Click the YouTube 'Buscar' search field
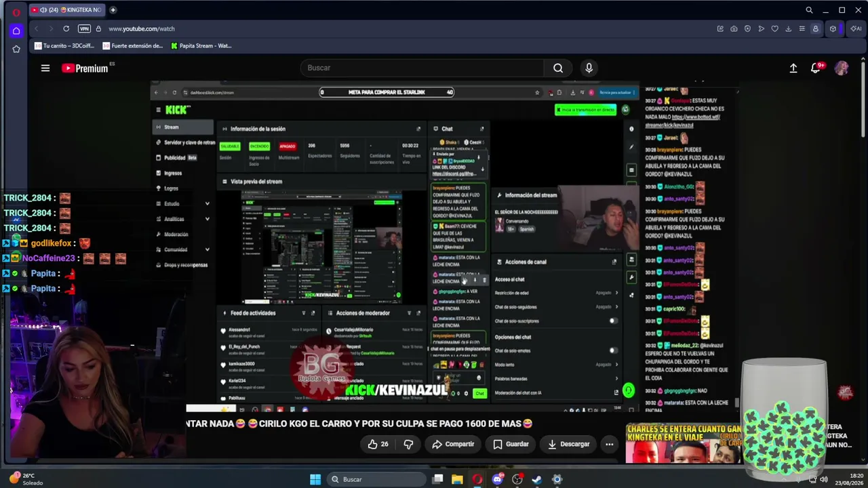 tap(422, 68)
